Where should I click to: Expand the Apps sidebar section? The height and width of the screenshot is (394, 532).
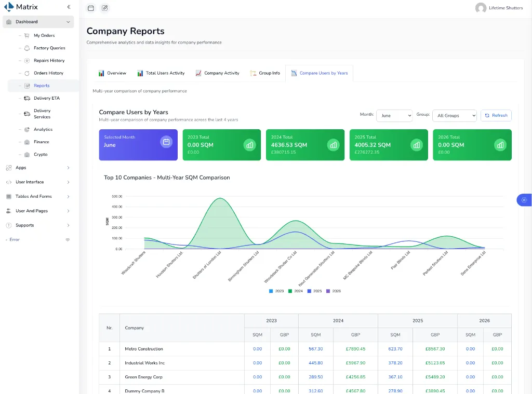point(38,168)
